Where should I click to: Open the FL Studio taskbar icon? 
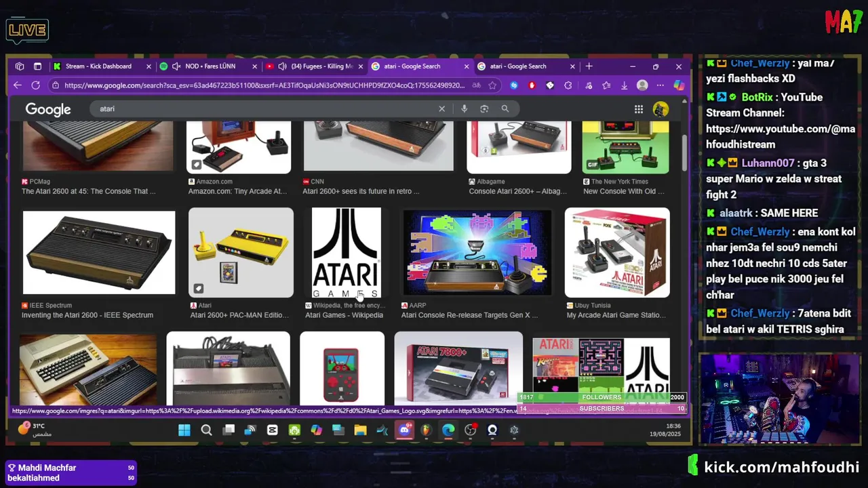tap(426, 430)
